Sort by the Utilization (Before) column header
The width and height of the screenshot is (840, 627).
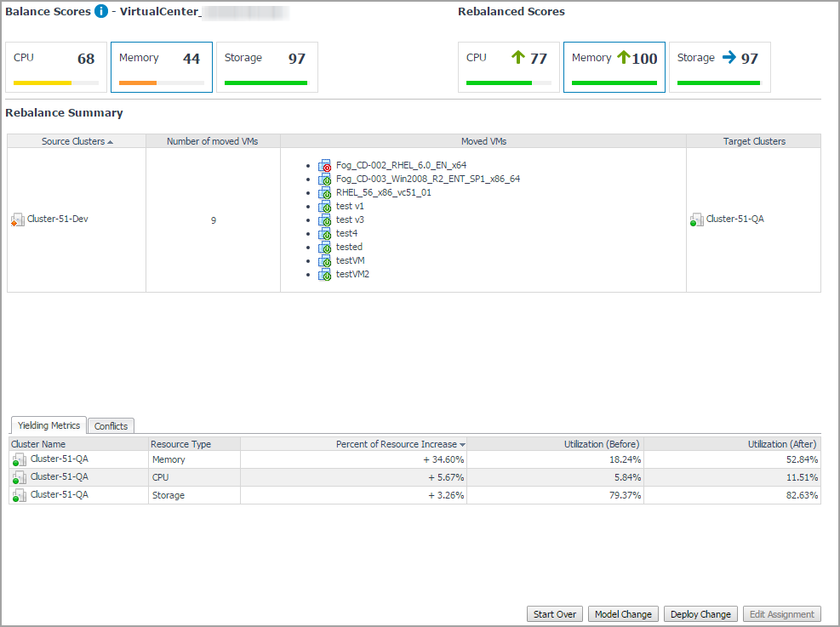click(x=602, y=444)
